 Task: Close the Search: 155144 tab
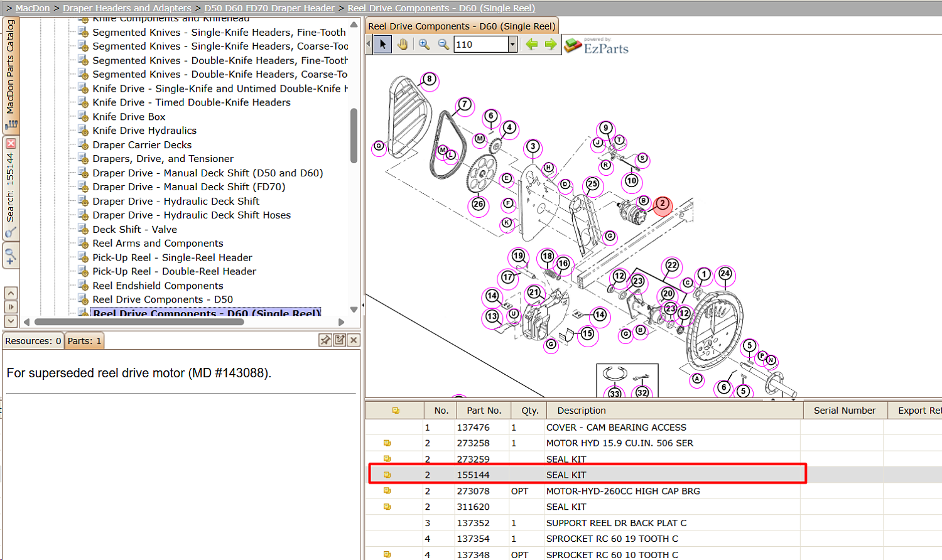[11, 144]
